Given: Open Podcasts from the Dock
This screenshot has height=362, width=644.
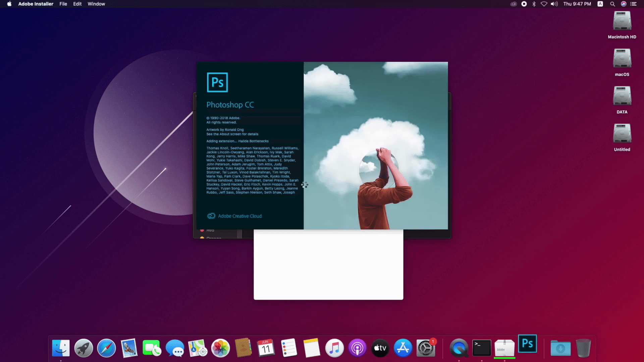Looking at the screenshot, I should pyautogui.click(x=357, y=348).
